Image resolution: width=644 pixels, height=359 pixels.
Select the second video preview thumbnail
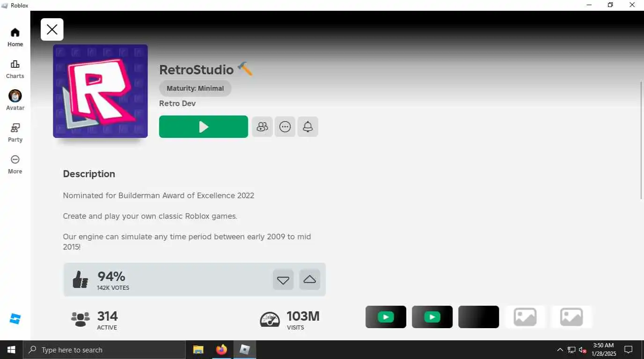point(432,317)
